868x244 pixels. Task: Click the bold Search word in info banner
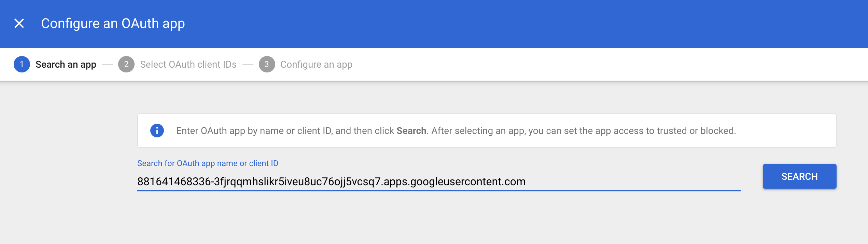pos(411,131)
